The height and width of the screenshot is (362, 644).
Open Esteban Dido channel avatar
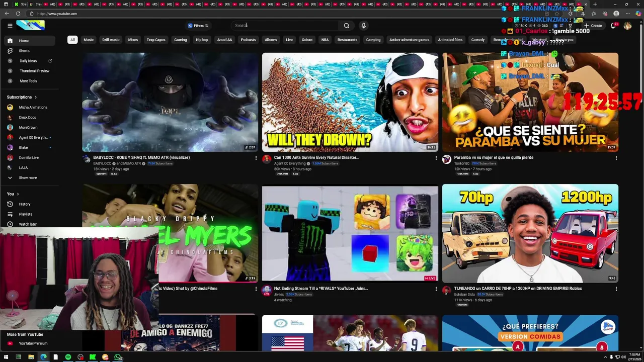[446, 291]
